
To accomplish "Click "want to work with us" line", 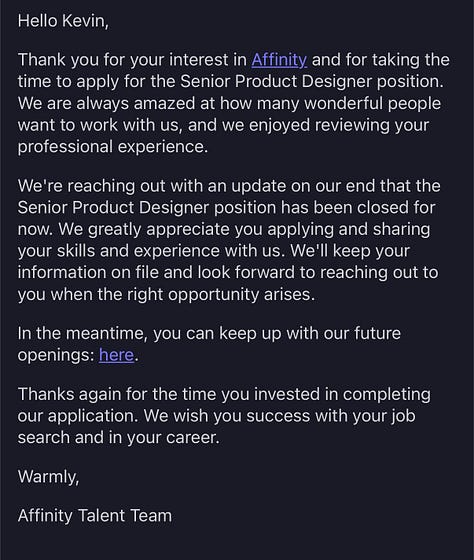I will (x=223, y=125).
